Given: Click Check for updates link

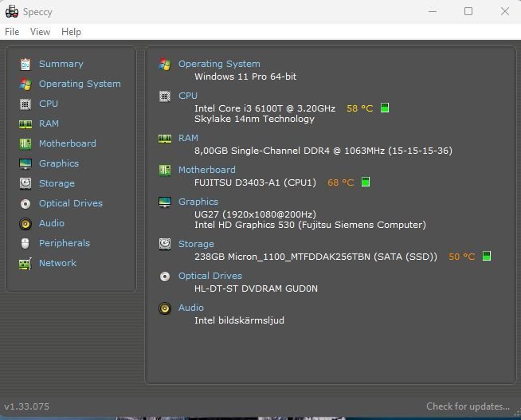Looking at the screenshot, I should click(468, 406).
